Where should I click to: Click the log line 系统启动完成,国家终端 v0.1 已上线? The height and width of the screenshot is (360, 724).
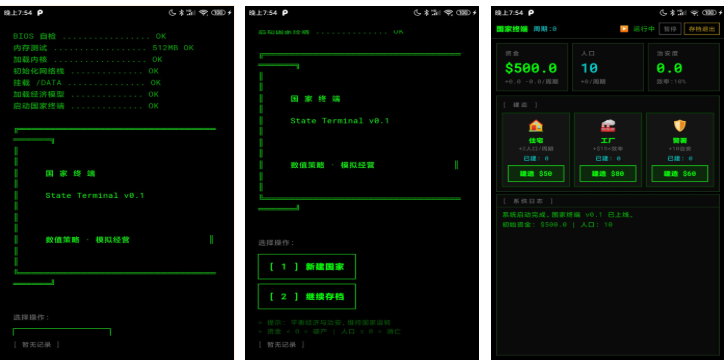568,215
